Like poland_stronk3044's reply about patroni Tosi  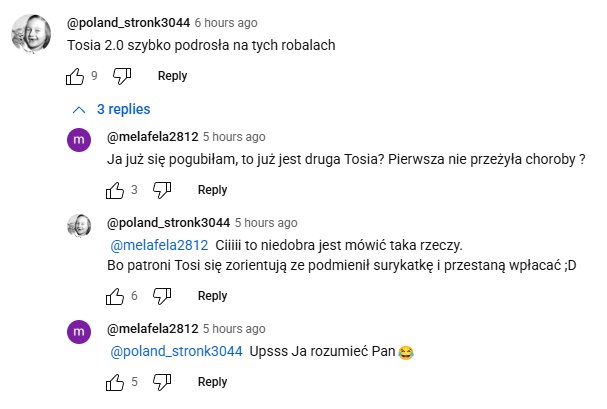coord(115,296)
